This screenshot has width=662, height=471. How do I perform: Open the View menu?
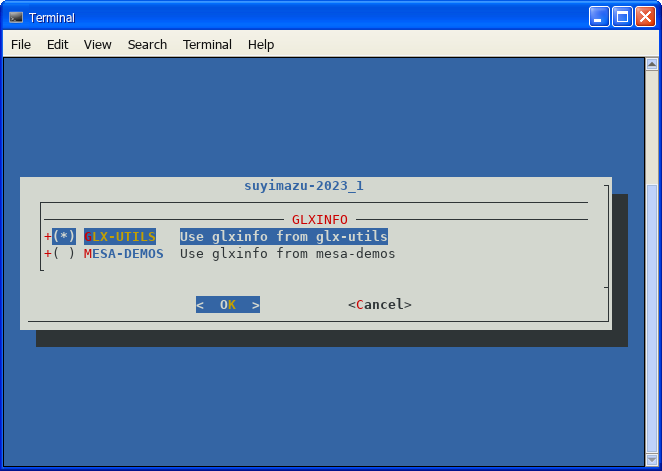tap(98, 45)
